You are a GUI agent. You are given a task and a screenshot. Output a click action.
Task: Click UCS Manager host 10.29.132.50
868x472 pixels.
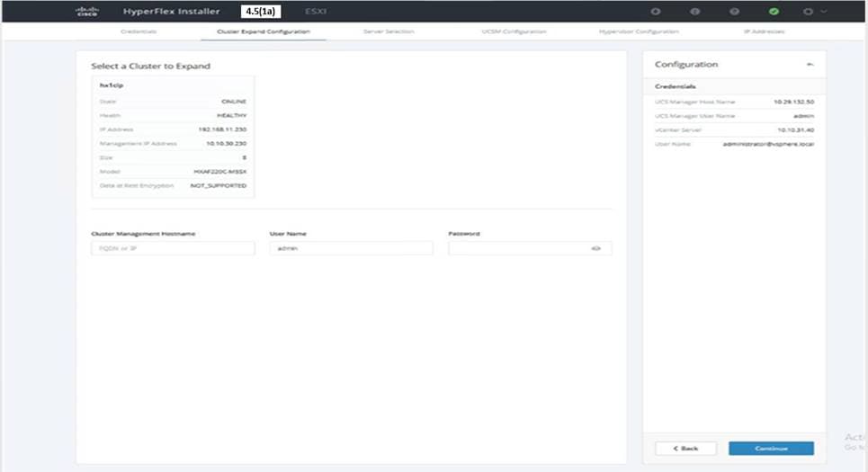[794, 102]
